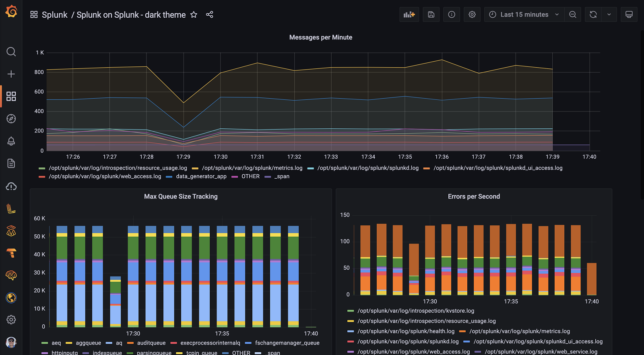Toggle the aq queue series
This screenshot has width=644, height=355.
(119, 343)
